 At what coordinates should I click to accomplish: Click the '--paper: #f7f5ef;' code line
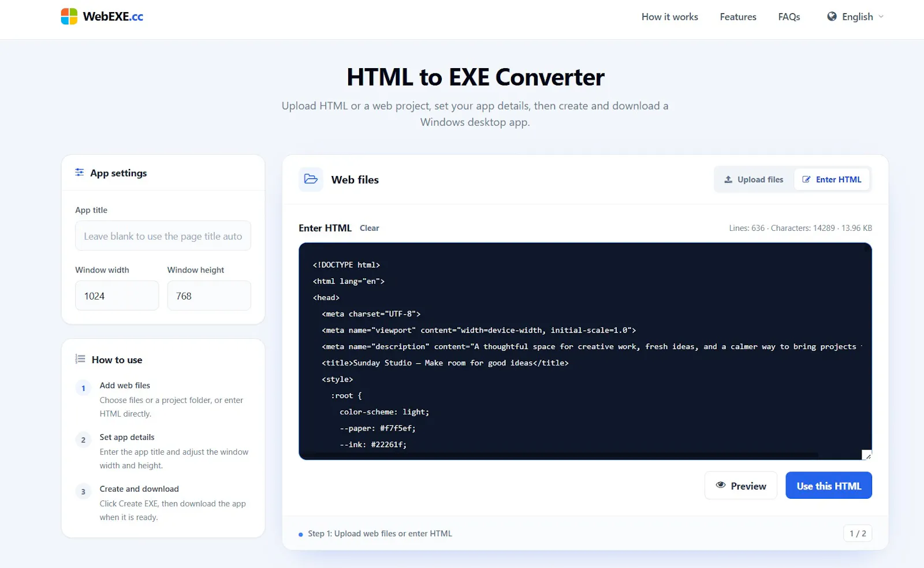tap(378, 428)
